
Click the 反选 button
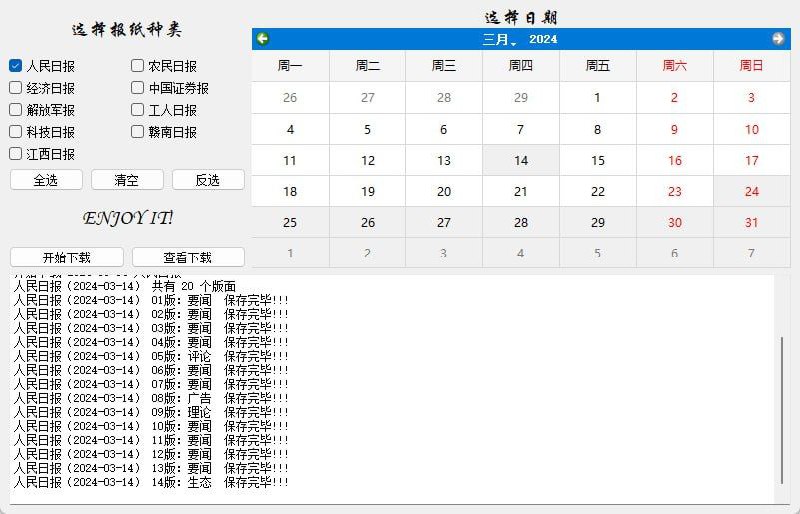click(208, 180)
